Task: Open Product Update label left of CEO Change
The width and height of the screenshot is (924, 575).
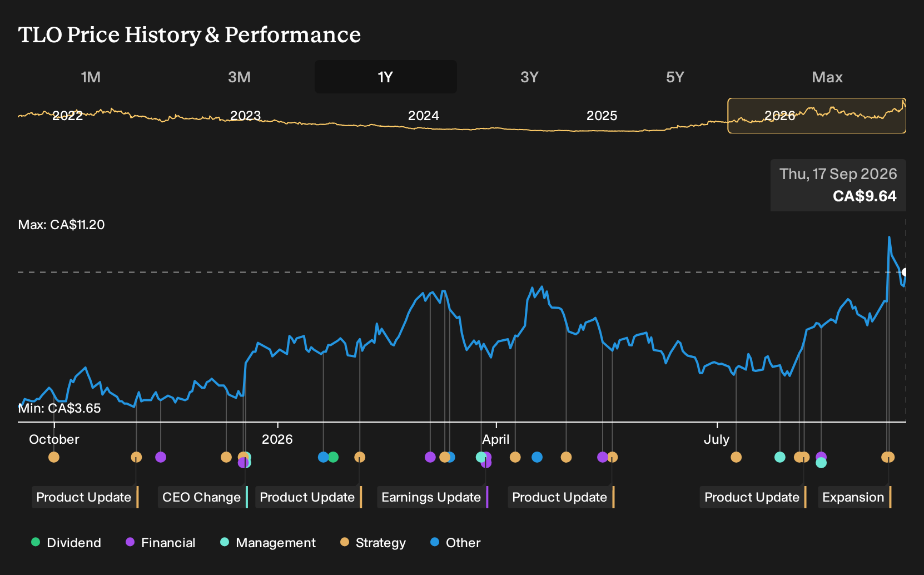Action: pos(85,497)
